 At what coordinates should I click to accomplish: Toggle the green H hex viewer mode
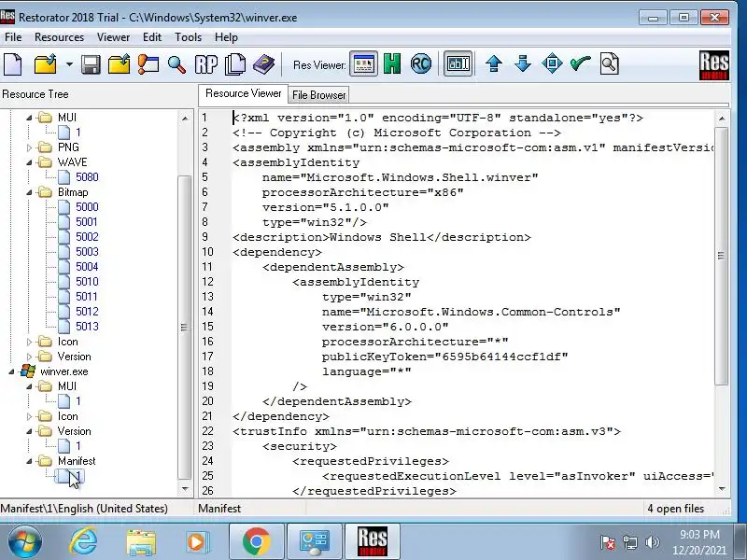point(392,63)
